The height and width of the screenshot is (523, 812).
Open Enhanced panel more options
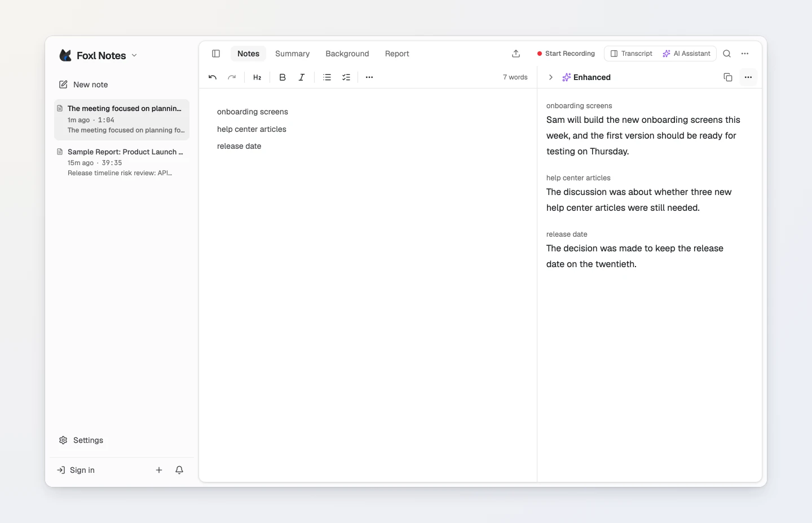[748, 77]
